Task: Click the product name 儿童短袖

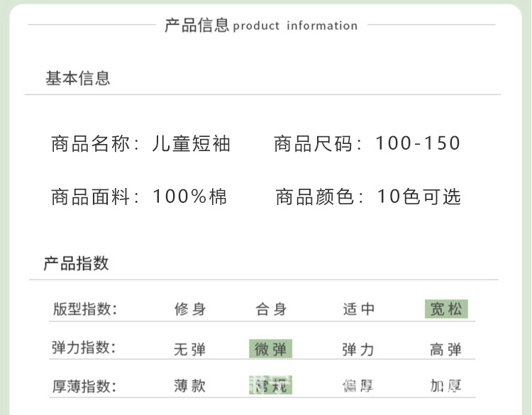Action: (192, 144)
